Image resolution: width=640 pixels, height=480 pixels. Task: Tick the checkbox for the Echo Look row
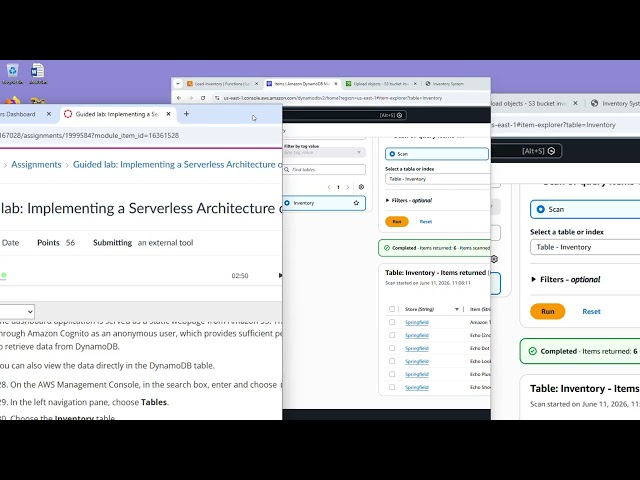392,361
